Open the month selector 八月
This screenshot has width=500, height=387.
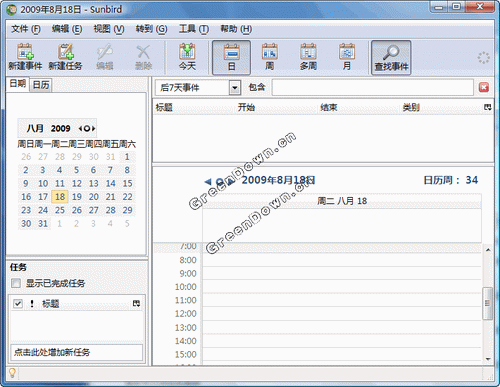point(35,128)
